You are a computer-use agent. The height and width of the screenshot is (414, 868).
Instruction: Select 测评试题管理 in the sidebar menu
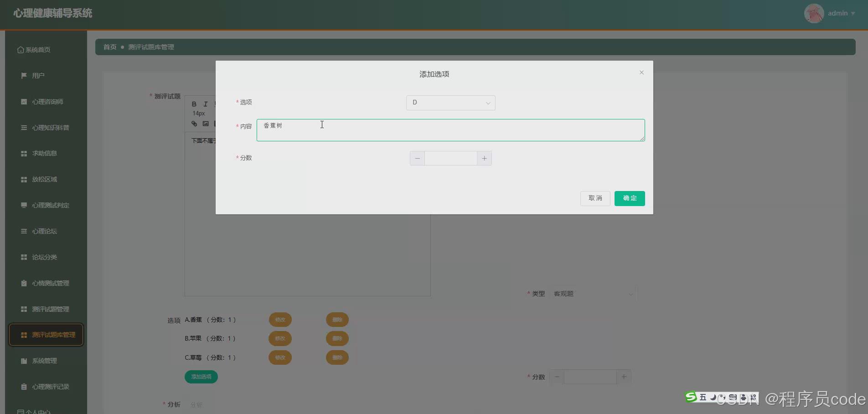point(50,309)
